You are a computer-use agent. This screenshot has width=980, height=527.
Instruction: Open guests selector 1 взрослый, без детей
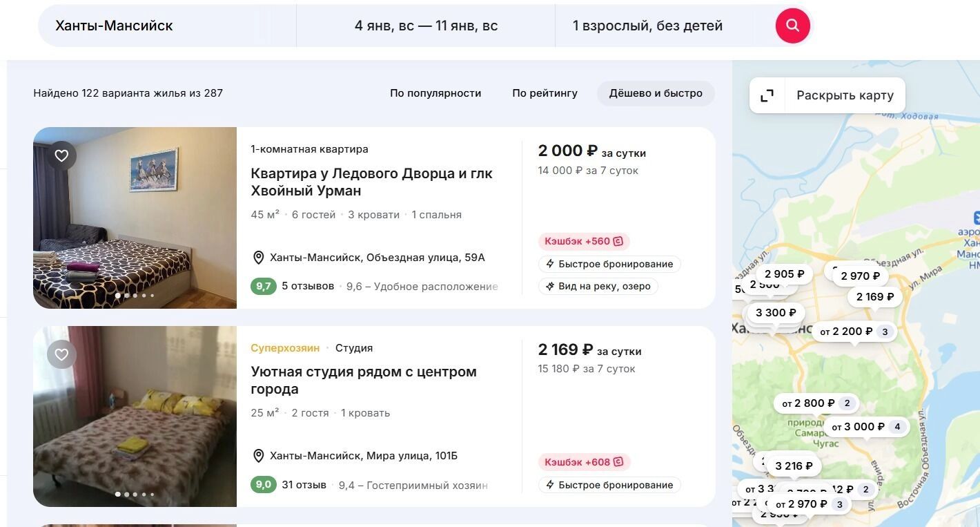[x=647, y=26]
